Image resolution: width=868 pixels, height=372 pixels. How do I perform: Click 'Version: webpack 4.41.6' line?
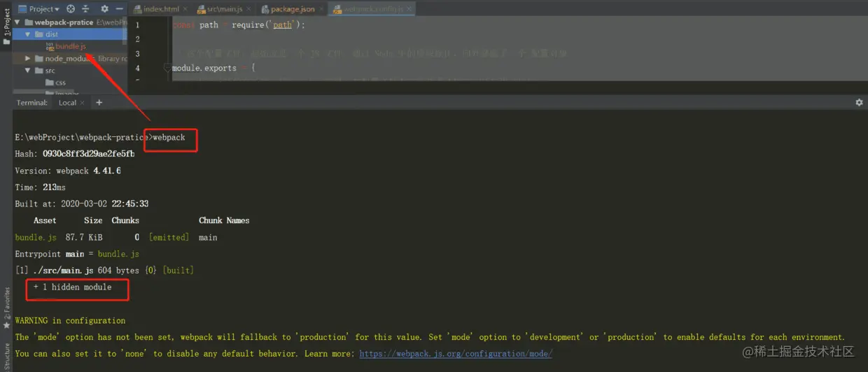point(68,171)
